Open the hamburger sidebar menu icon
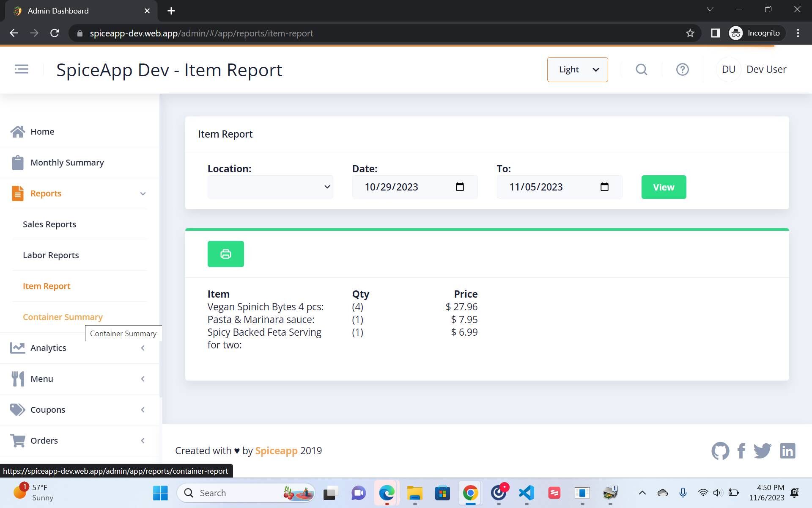 point(22,69)
